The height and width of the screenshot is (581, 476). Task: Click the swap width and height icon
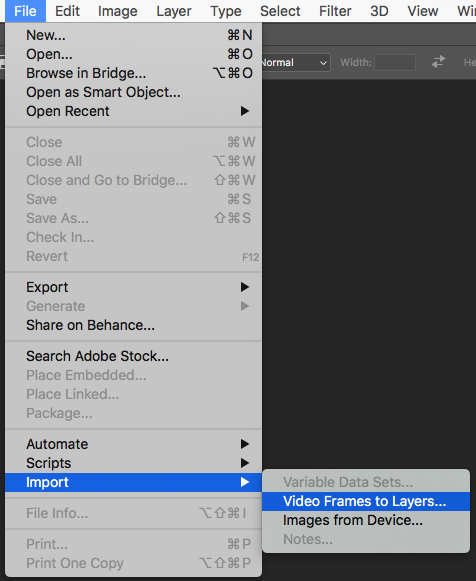coord(438,62)
